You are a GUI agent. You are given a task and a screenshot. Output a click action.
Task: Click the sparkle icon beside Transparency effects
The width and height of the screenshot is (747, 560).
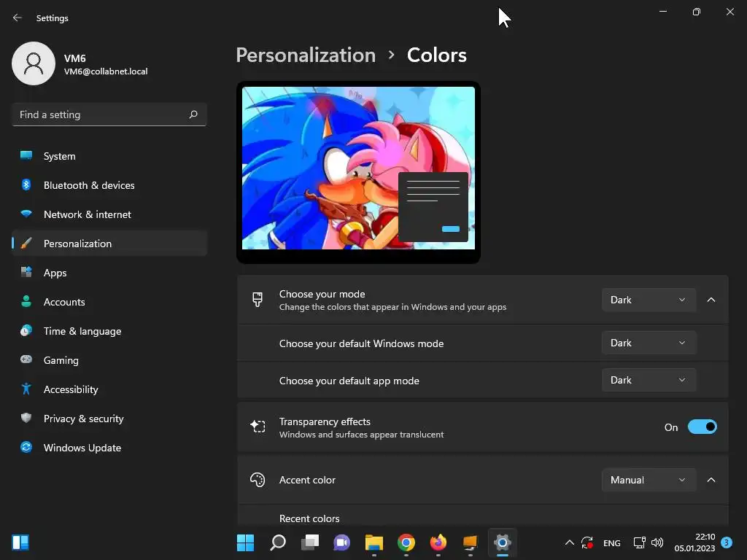tap(258, 427)
